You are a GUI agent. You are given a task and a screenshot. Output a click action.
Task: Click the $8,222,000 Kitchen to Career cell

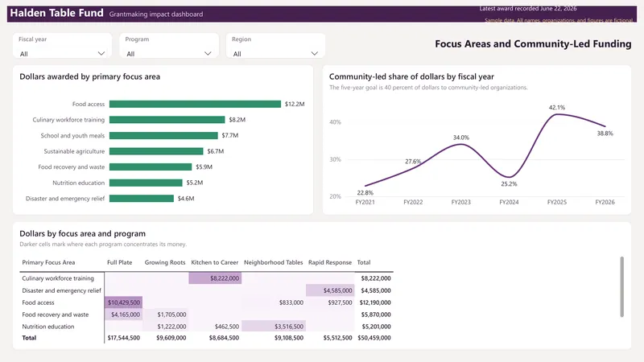[x=215, y=278]
